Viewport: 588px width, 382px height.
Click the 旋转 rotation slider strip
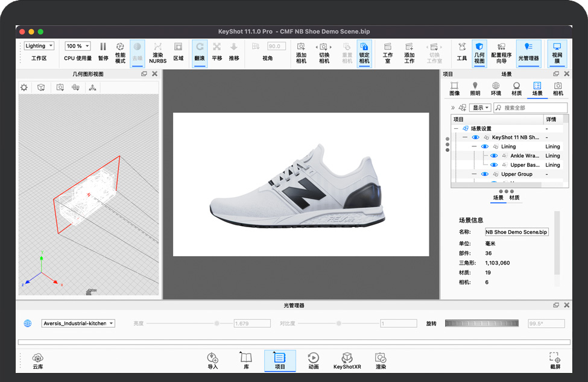click(x=481, y=324)
